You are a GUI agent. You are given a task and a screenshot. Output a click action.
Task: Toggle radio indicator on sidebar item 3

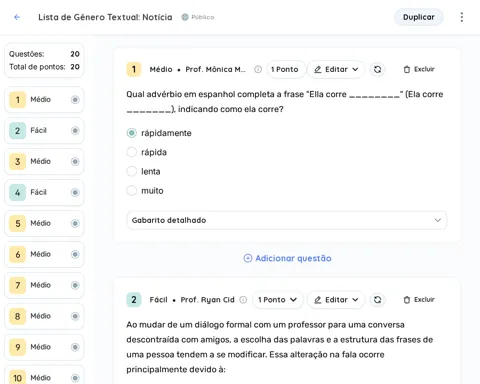pyautogui.click(x=75, y=162)
